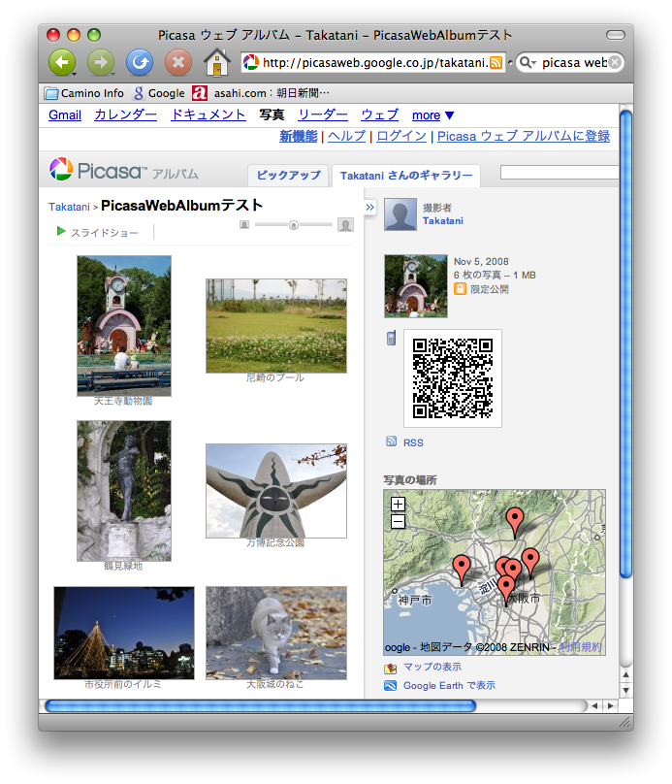The width and height of the screenshot is (672, 784).
Task: Click the scroll down arrow
Action: pyautogui.click(x=625, y=691)
